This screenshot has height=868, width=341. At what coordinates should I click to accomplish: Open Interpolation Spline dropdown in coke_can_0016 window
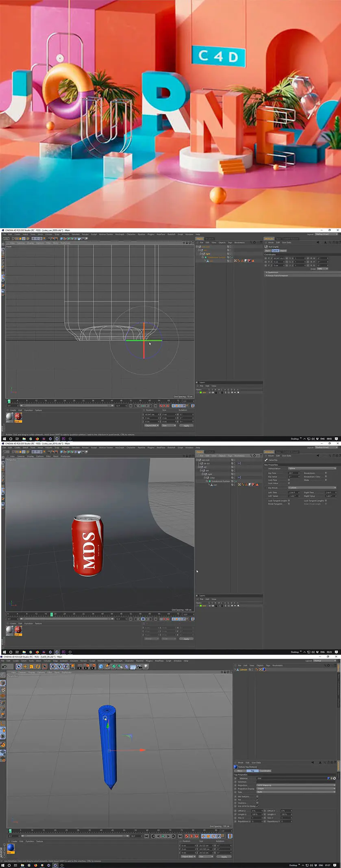312,468
